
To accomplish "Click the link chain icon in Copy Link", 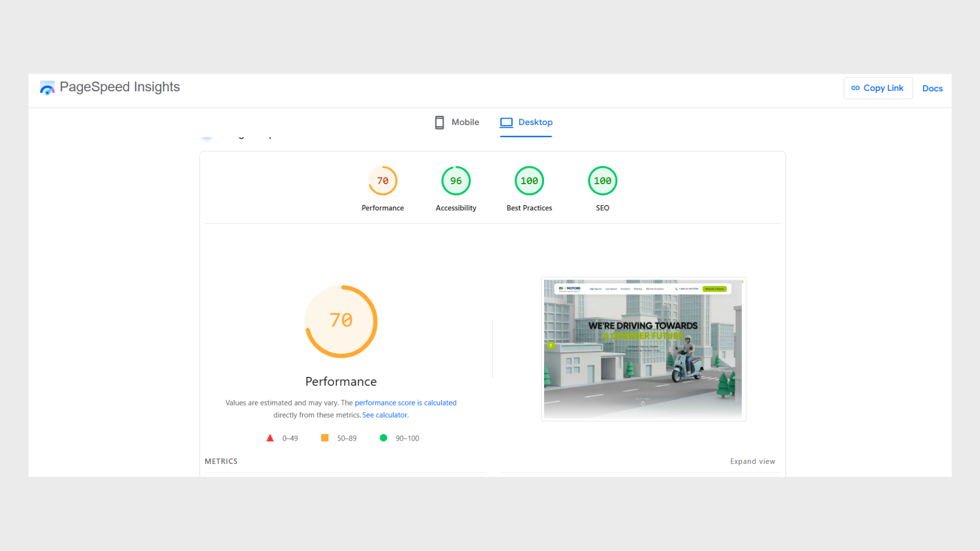I will pos(855,88).
